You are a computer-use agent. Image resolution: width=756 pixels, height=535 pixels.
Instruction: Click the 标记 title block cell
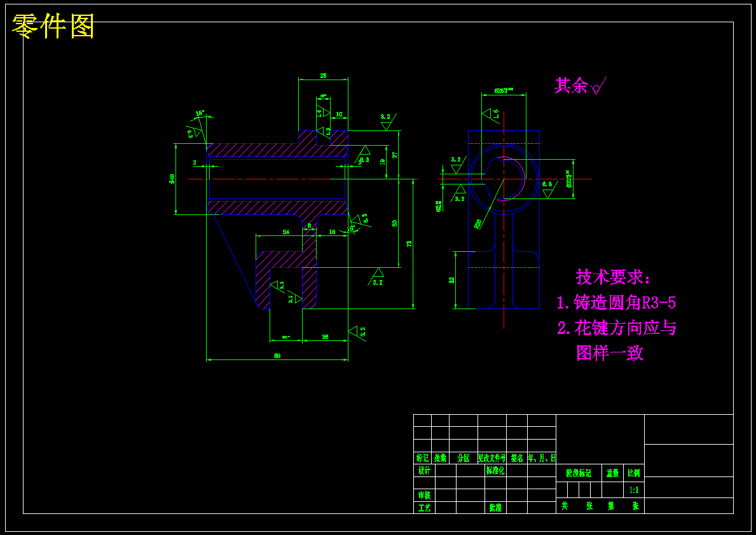pos(422,458)
